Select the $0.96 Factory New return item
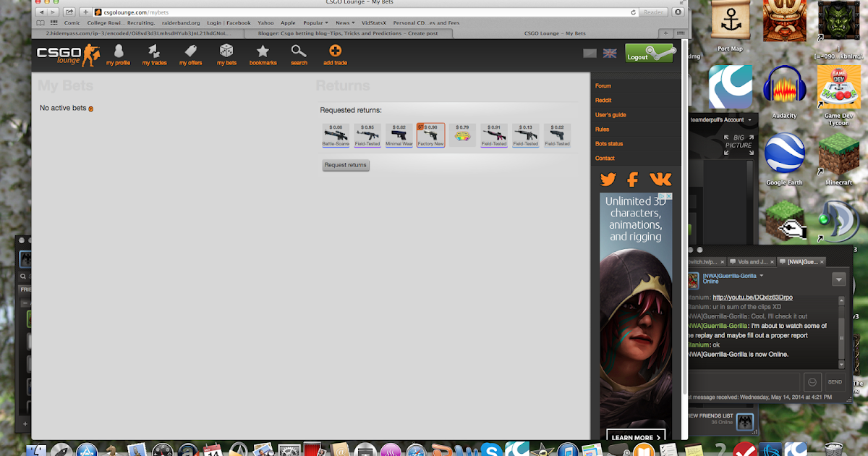The width and height of the screenshot is (868, 456). point(430,135)
